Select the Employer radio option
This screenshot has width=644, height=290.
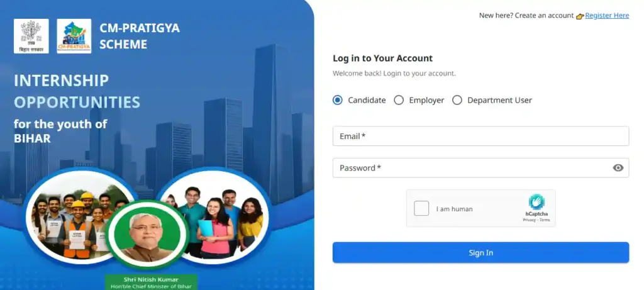pos(399,100)
